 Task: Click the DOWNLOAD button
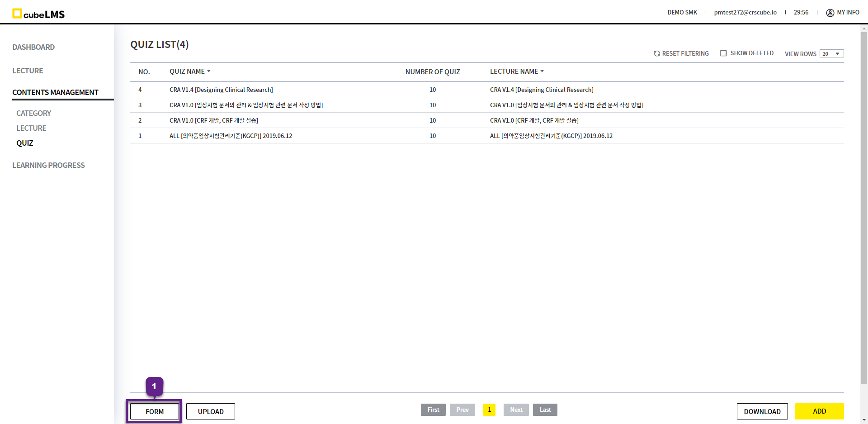(x=762, y=411)
